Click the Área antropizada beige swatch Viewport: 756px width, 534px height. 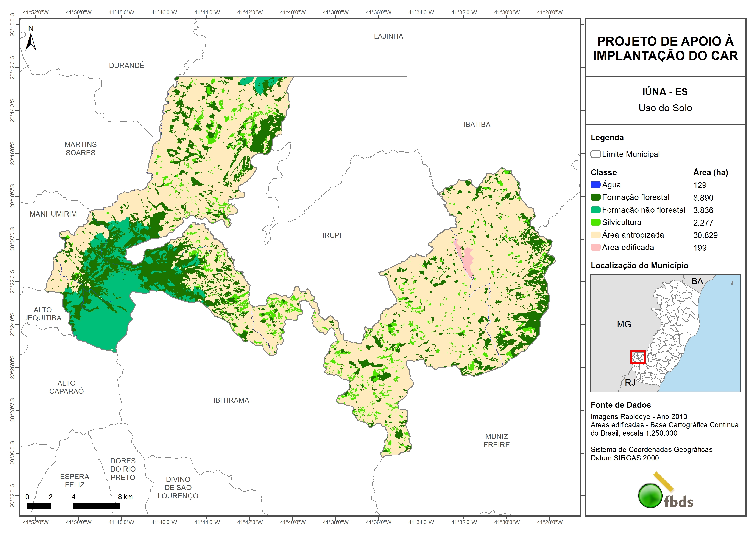pos(595,235)
